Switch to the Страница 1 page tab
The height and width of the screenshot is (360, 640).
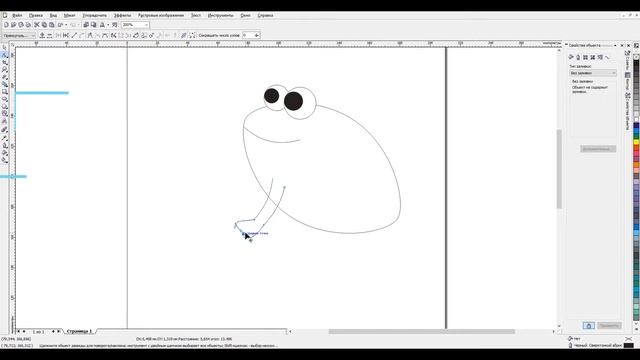click(80, 331)
